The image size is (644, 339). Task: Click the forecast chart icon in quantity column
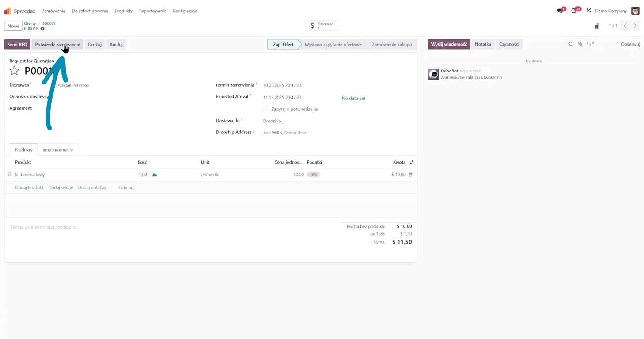pyautogui.click(x=155, y=175)
